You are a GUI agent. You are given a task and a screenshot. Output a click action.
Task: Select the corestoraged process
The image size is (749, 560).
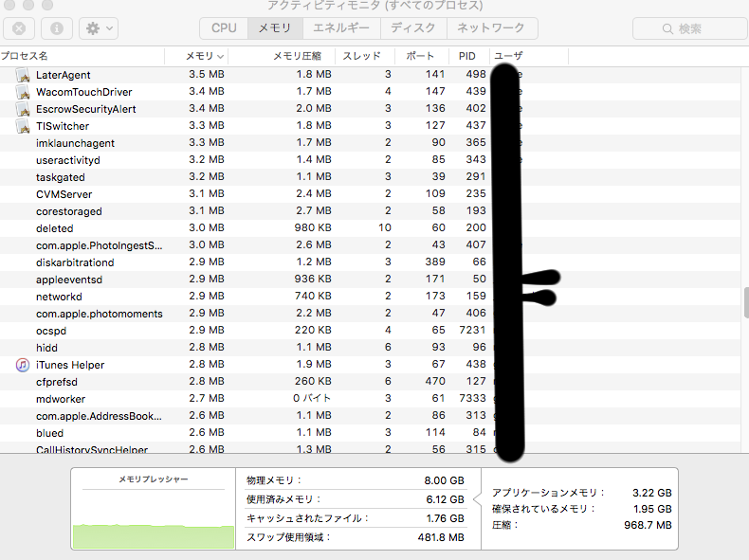[x=69, y=211]
